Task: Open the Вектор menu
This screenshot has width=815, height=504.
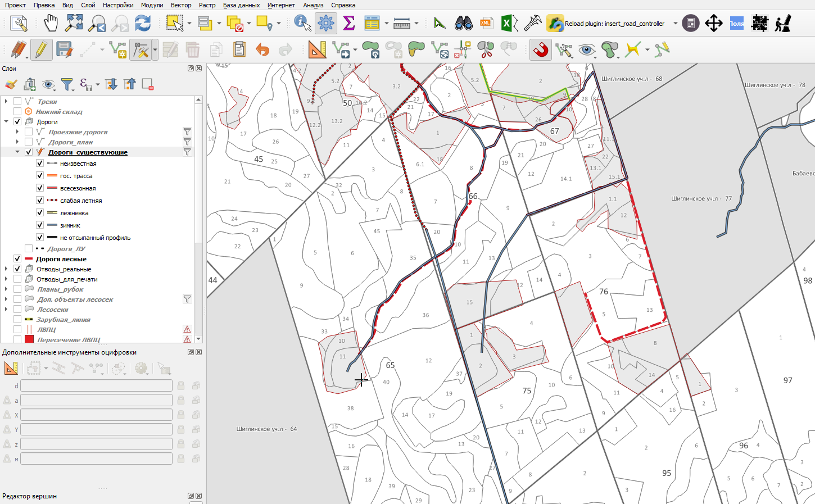Action: (x=181, y=5)
